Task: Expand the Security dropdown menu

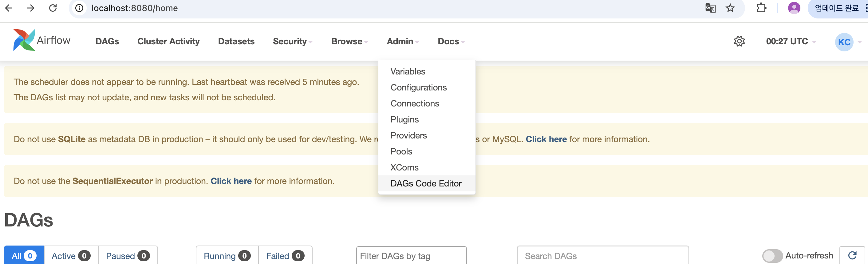Action: (x=293, y=42)
